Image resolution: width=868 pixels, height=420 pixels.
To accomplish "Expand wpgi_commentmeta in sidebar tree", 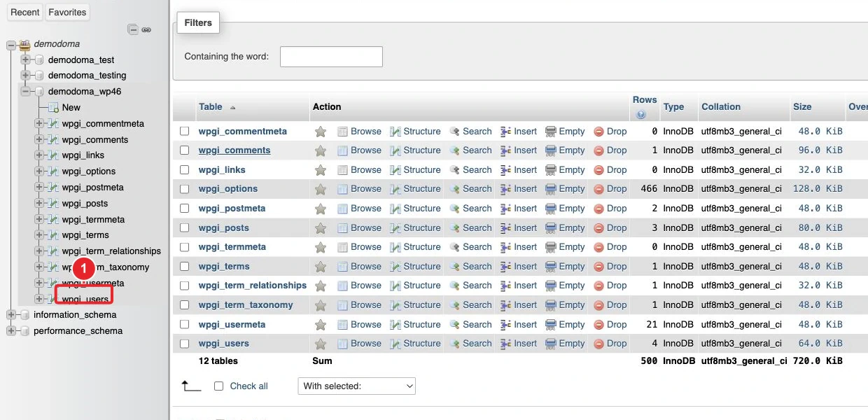I will coord(39,124).
